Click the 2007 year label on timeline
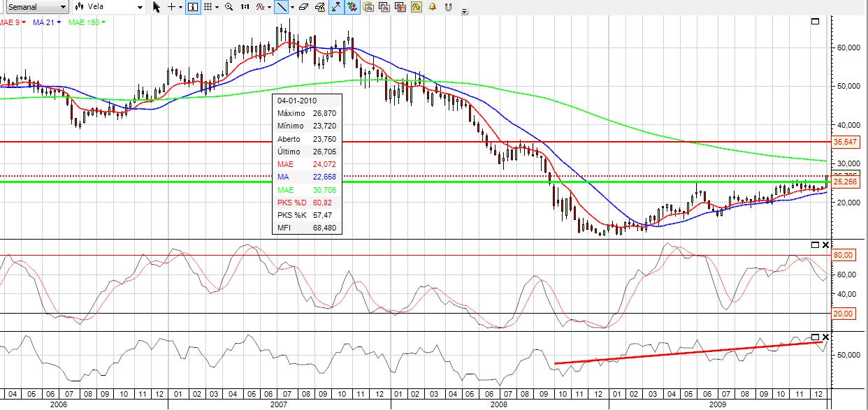 (280, 404)
